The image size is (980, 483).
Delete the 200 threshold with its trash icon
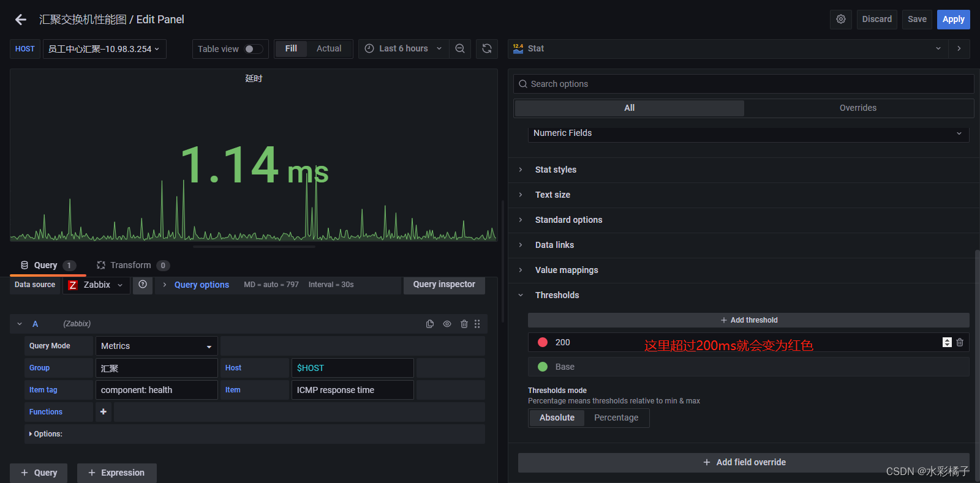point(960,342)
